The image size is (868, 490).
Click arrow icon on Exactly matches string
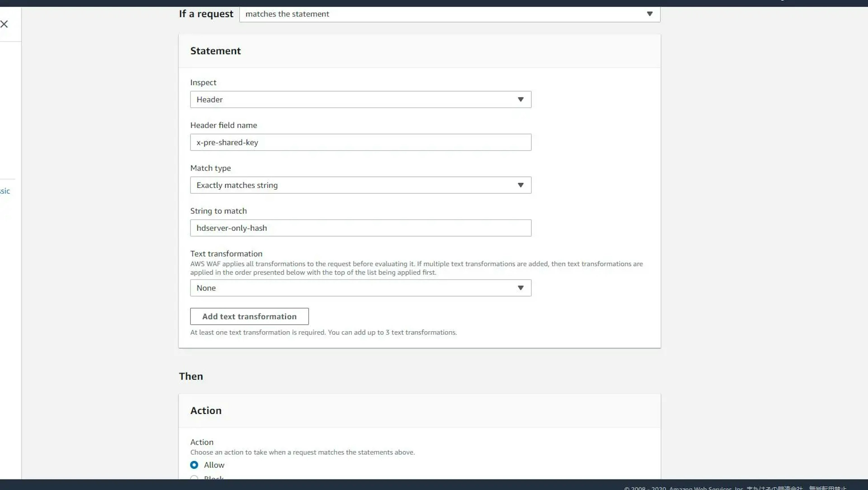pyautogui.click(x=520, y=185)
